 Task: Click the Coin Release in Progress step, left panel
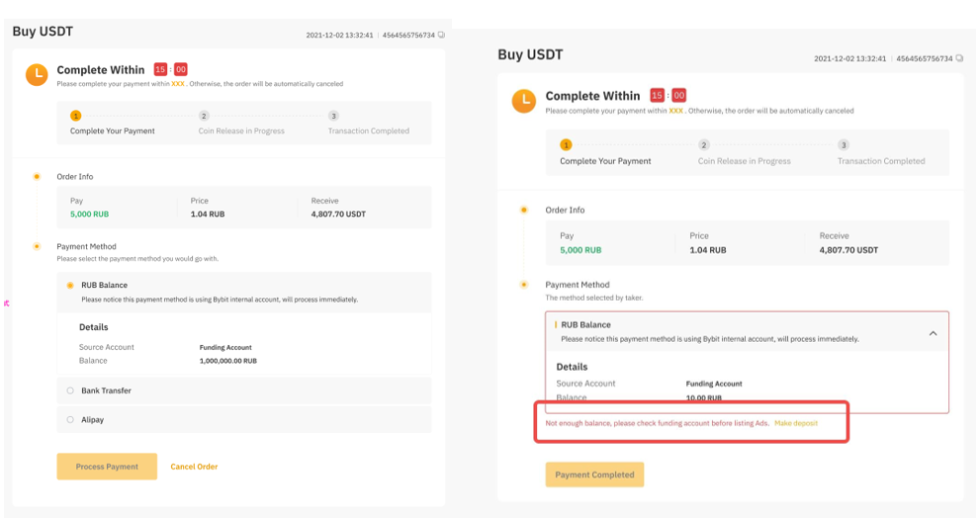(240, 130)
